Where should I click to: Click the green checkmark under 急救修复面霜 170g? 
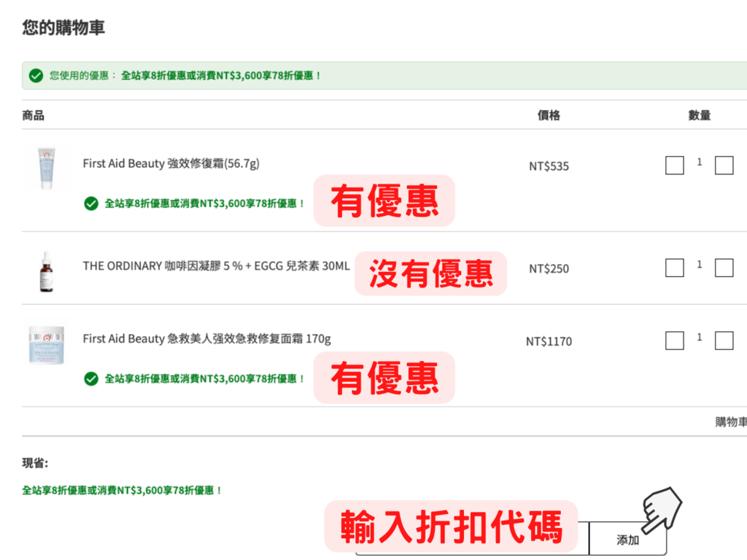click(x=91, y=378)
